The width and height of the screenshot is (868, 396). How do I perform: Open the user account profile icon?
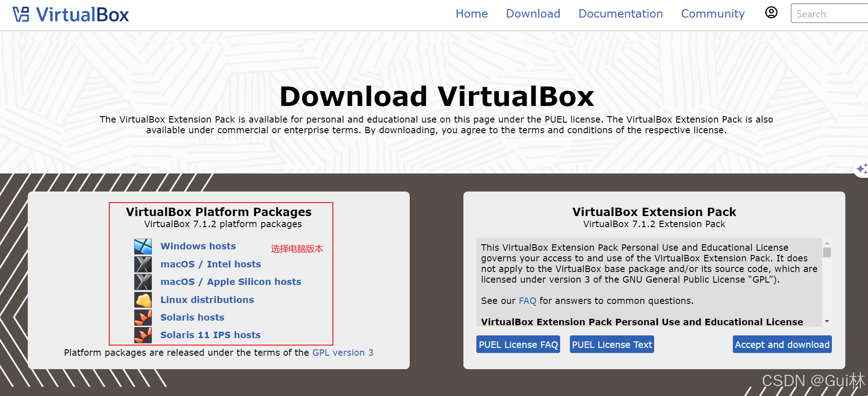click(771, 12)
